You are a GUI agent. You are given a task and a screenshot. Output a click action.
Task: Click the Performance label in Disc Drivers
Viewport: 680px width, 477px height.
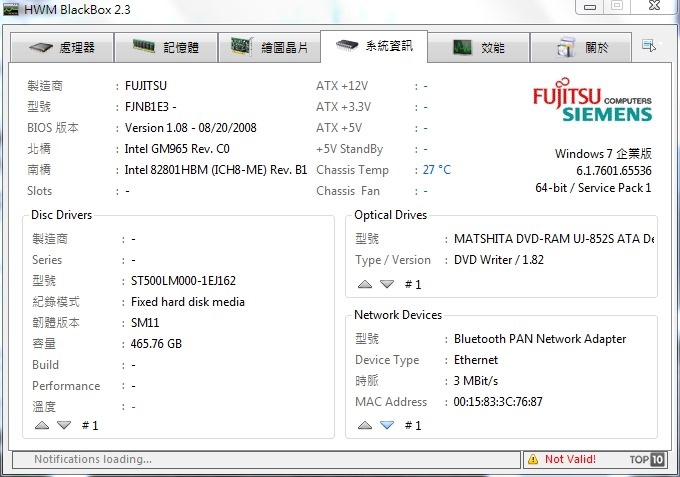pos(66,386)
